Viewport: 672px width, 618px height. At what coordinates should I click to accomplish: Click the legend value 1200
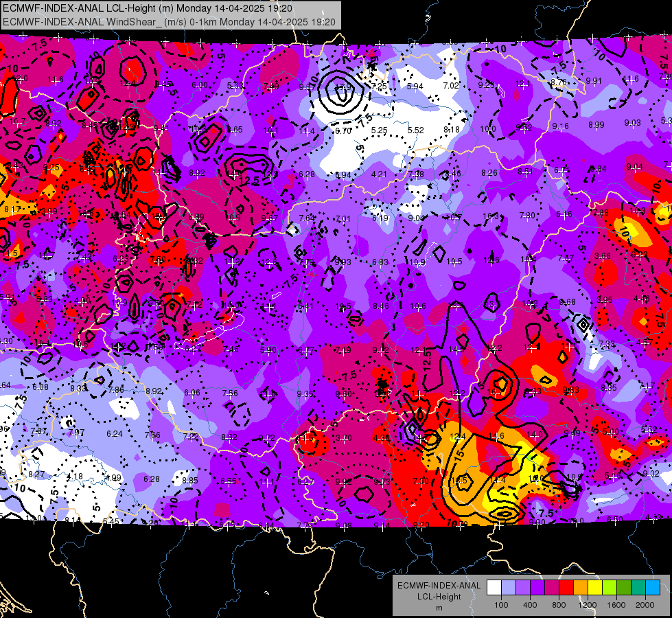pyautogui.click(x=588, y=605)
